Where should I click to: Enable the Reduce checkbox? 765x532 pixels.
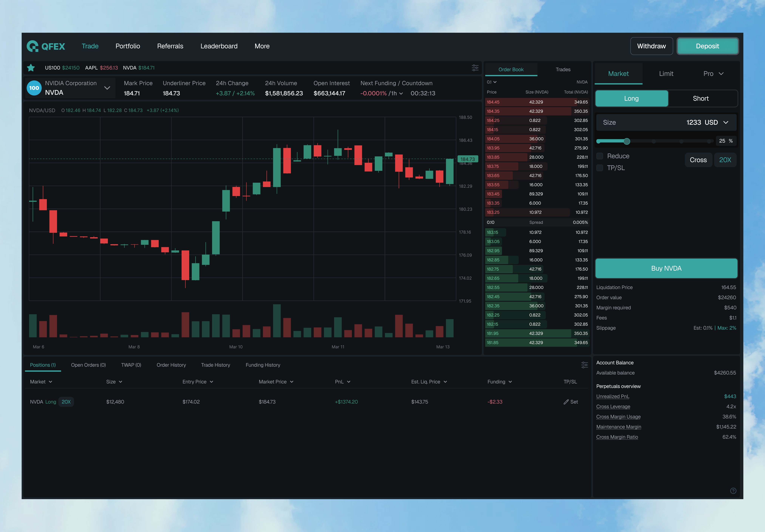(x=599, y=156)
